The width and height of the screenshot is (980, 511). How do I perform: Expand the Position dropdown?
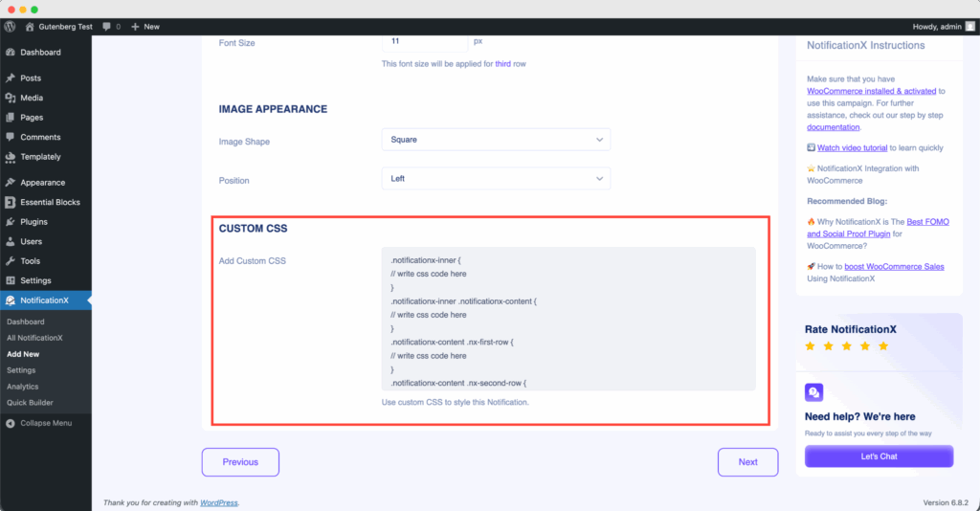click(496, 179)
